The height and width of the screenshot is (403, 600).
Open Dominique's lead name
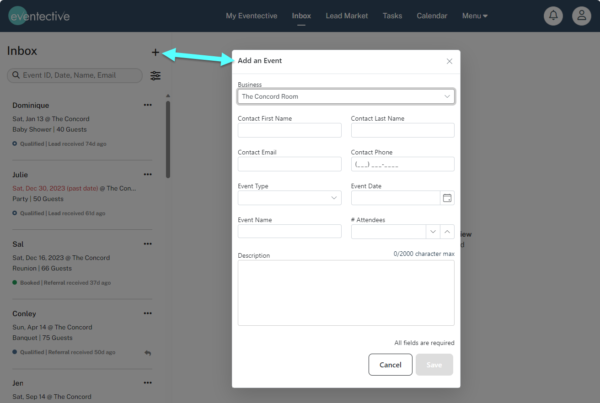click(31, 105)
